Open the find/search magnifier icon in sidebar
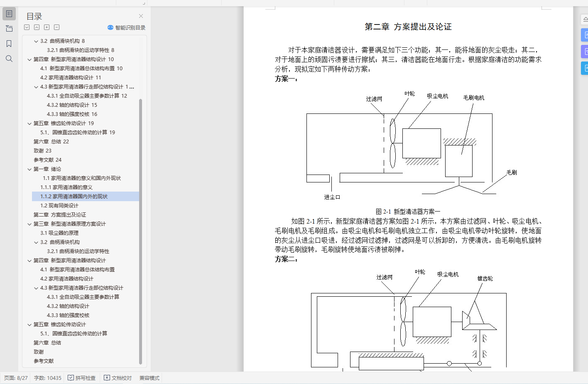Image resolution: width=588 pixels, height=384 pixels. pyautogui.click(x=9, y=59)
